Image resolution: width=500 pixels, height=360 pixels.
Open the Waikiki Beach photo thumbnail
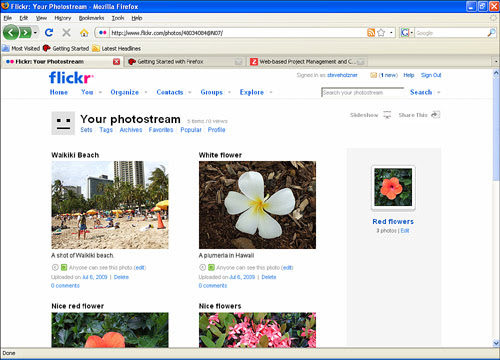110,205
